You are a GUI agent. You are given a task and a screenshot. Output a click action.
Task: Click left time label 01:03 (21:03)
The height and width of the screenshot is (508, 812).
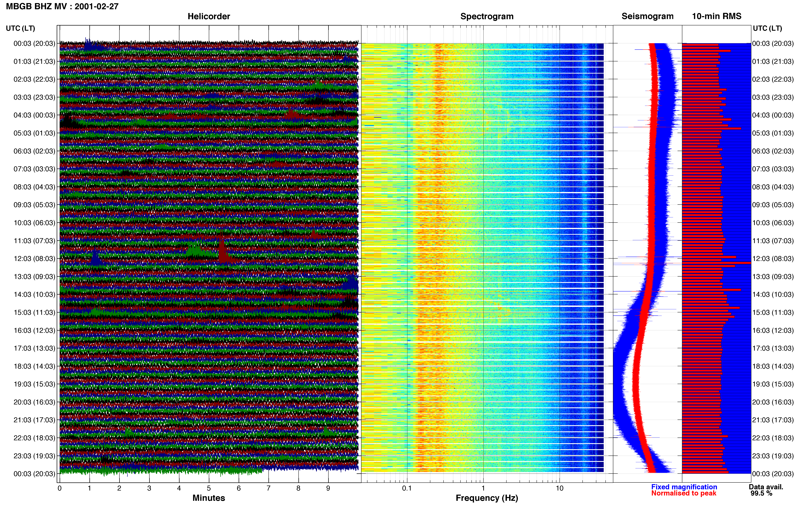point(34,62)
